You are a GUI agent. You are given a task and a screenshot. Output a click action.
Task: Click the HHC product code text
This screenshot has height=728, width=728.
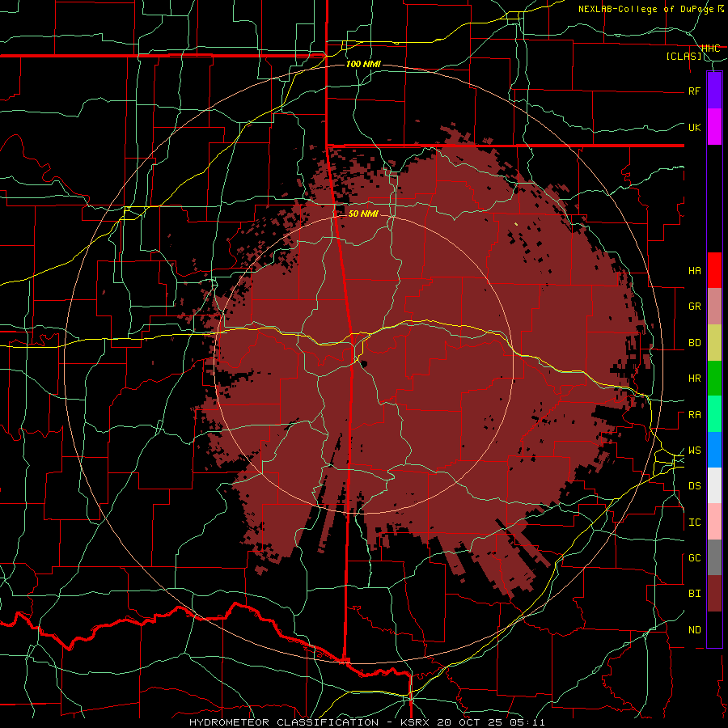tap(711, 49)
